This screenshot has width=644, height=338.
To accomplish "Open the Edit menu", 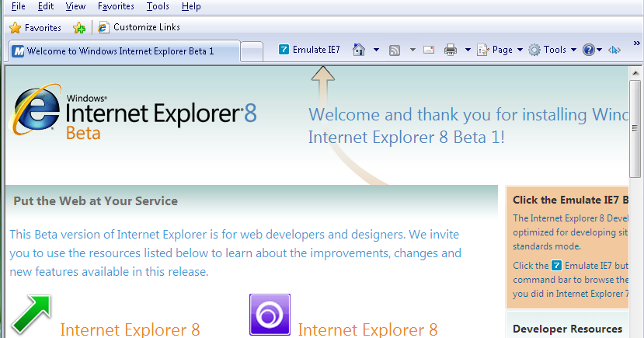I will pos(46,6).
